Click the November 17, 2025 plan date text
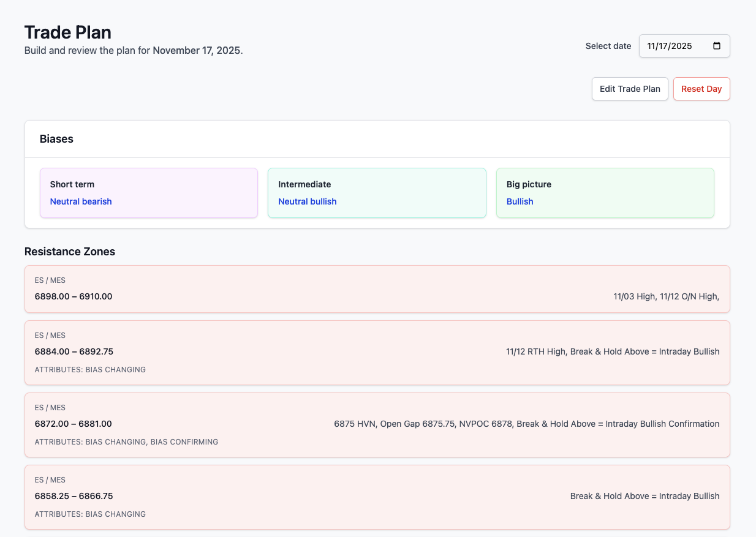The image size is (756, 537). (197, 50)
